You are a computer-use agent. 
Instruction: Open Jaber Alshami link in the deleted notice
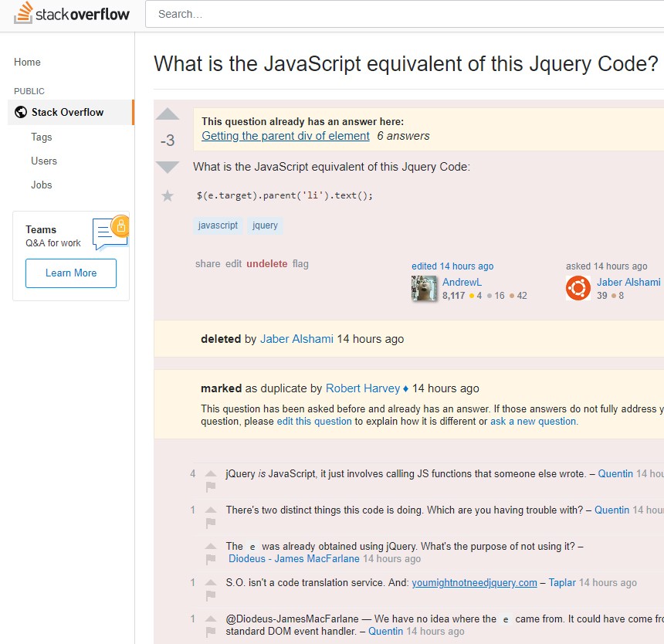point(296,339)
